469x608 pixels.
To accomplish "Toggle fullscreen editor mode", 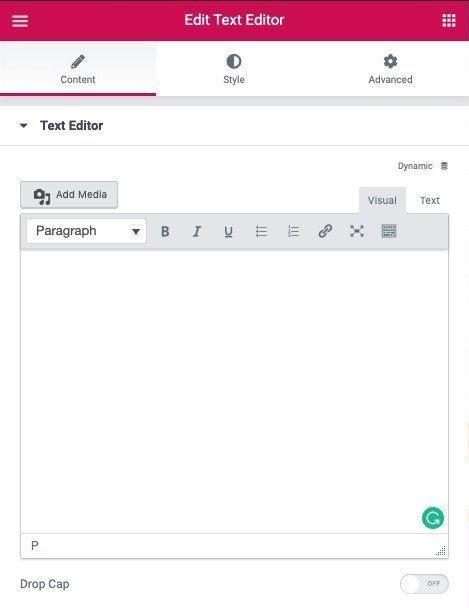I will tap(357, 231).
